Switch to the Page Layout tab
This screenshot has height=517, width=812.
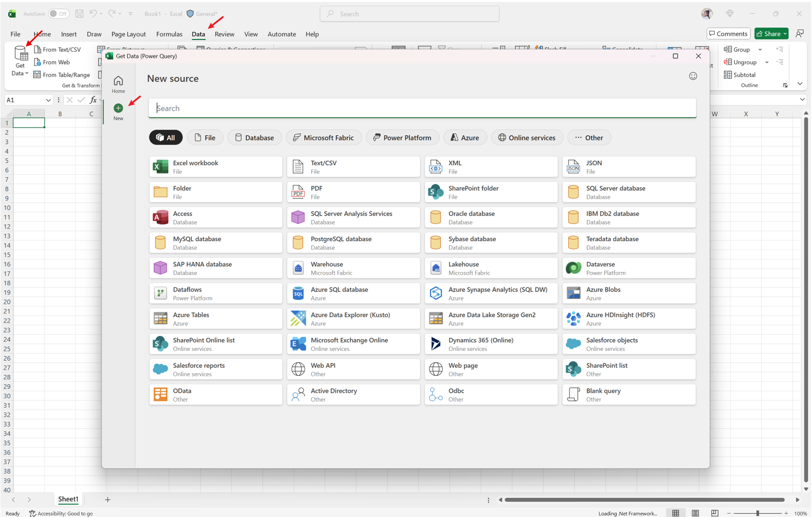(128, 34)
